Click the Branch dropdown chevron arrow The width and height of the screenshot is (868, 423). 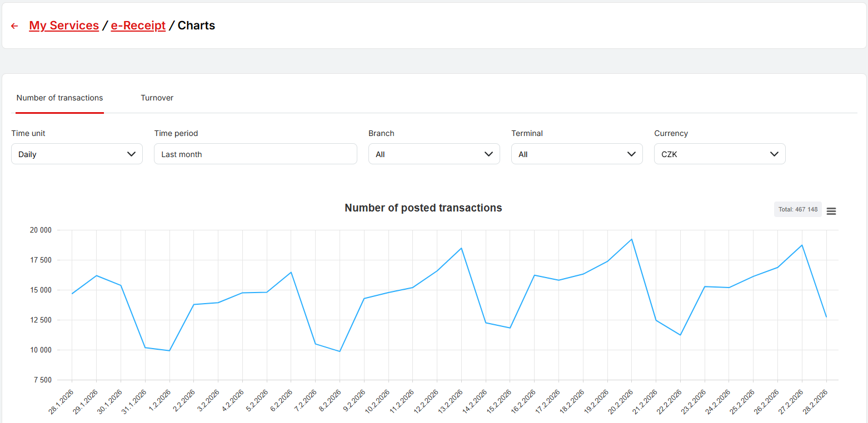488,154
